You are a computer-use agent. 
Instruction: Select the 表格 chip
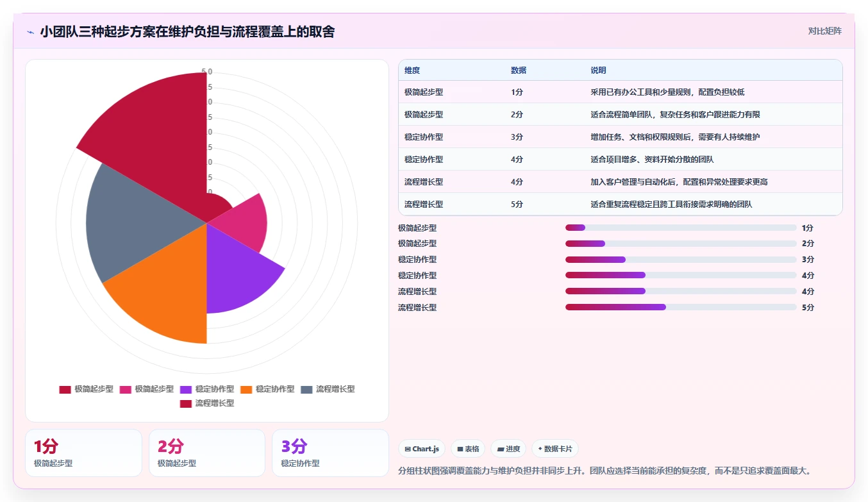(x=468, y=449)
